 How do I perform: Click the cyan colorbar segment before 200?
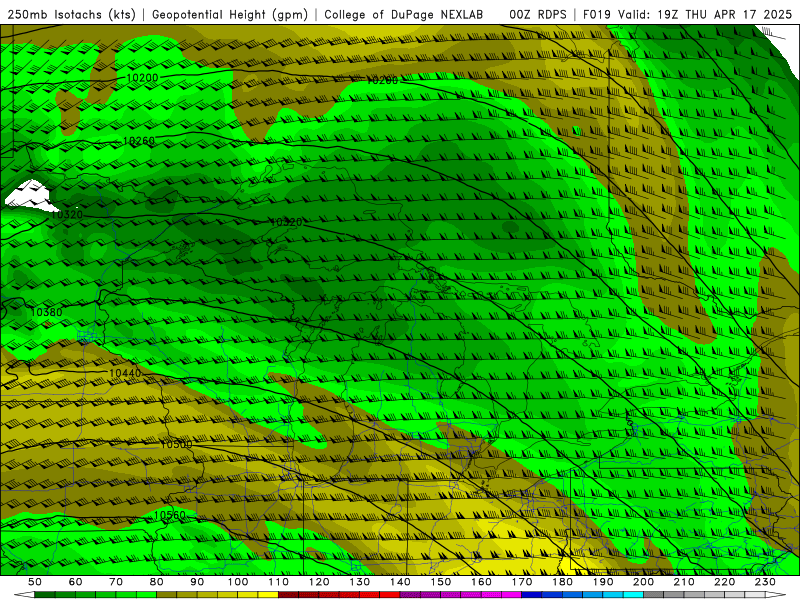(633, 595)
